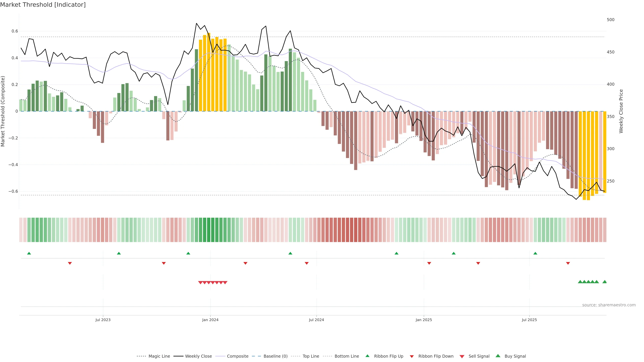Click first red ribbon flip down marker
Screen dimensions: 644x362
click(70, 263)
